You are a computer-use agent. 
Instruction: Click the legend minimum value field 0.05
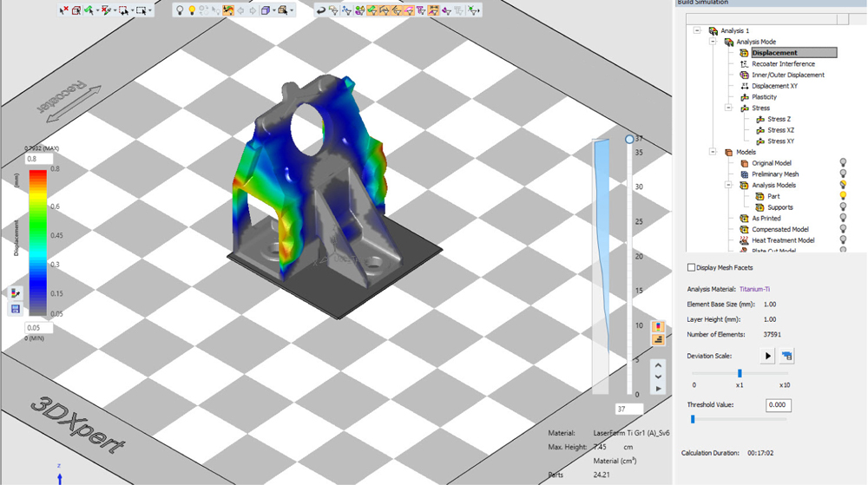click(39, 327)
